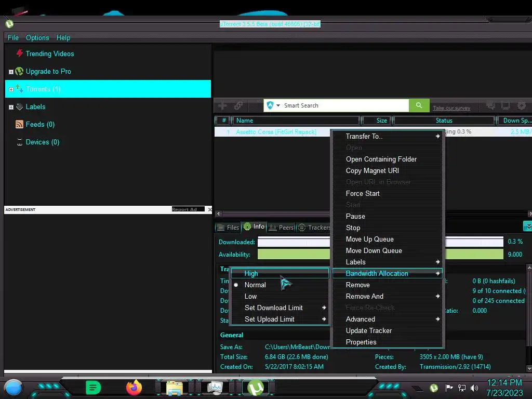Click the Report Ad button
The image size is (532, 399).
tap(188, 209)
